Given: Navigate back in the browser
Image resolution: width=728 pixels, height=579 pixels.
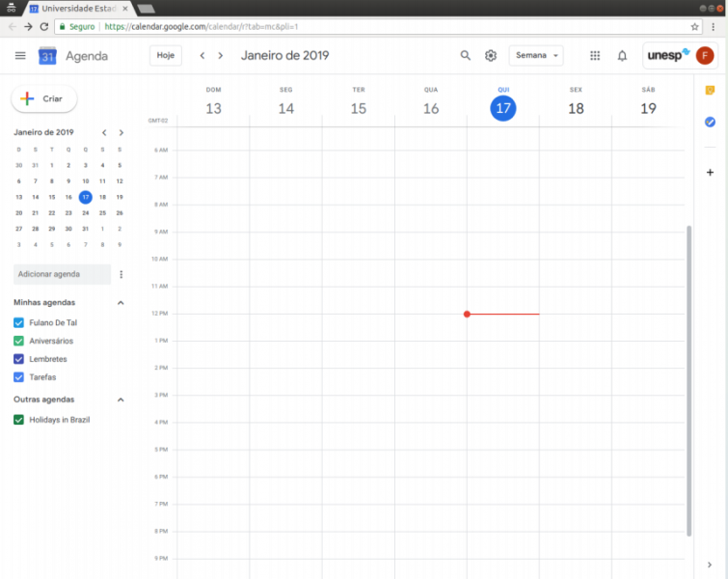Looking at the screenshot, I should [13, 26].
